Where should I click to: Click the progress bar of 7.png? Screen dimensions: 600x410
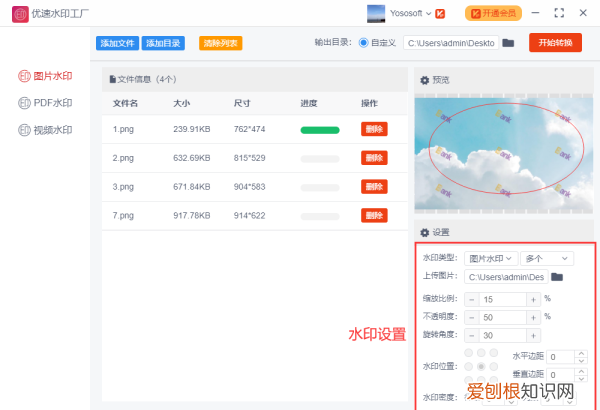320,217
